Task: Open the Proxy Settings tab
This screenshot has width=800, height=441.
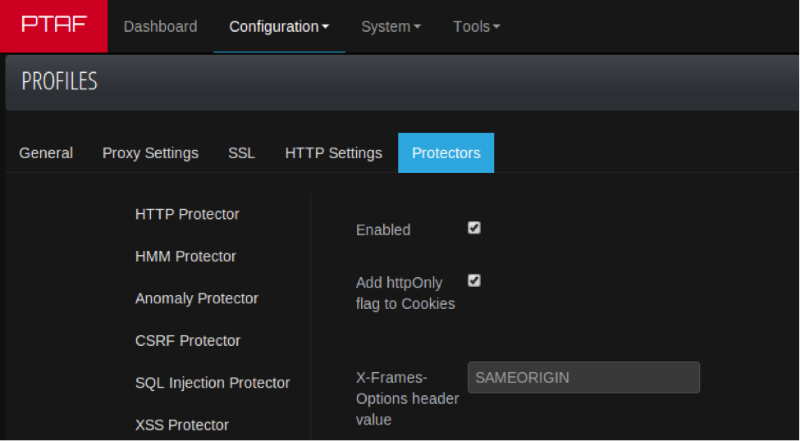Action: [150, 153]
